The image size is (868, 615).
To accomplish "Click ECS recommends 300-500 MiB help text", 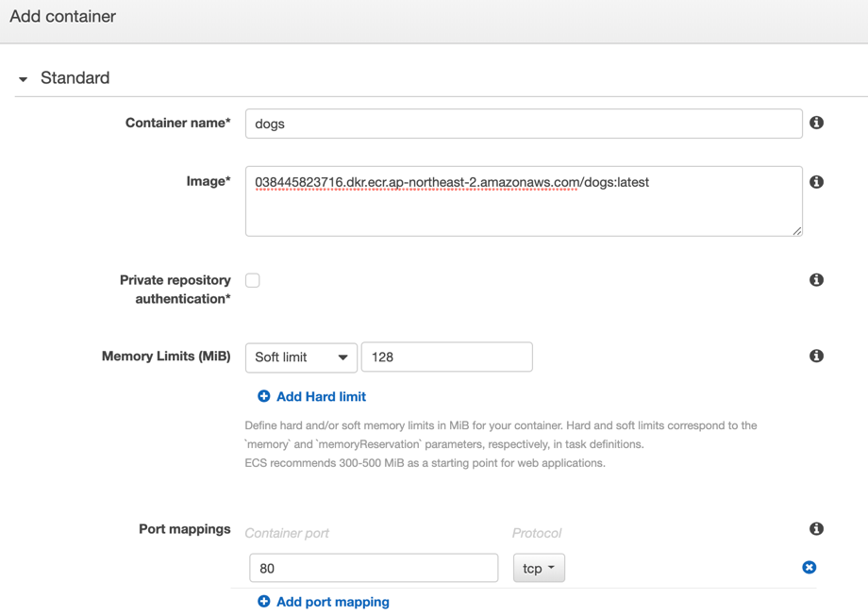I will click(426, 463).
